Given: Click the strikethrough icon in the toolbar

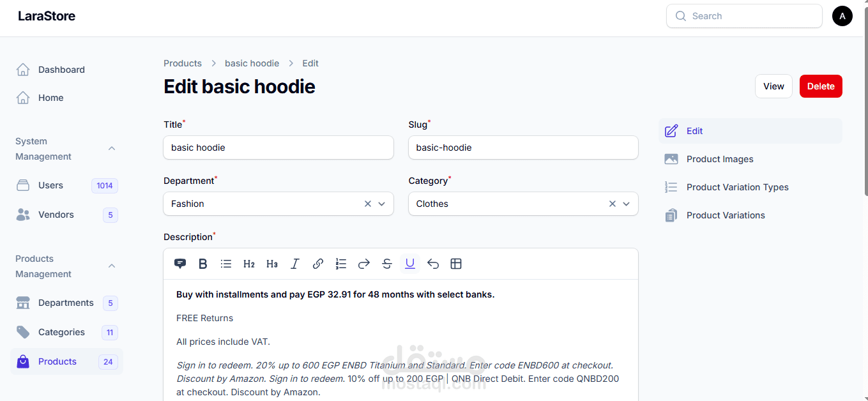Looking at the screenshot, I should 387,264.
